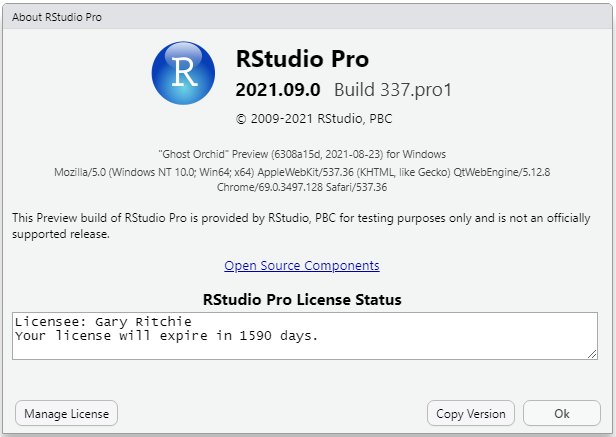
Task: Click the resize grip of license box
Action: click(x=592, y=354)
